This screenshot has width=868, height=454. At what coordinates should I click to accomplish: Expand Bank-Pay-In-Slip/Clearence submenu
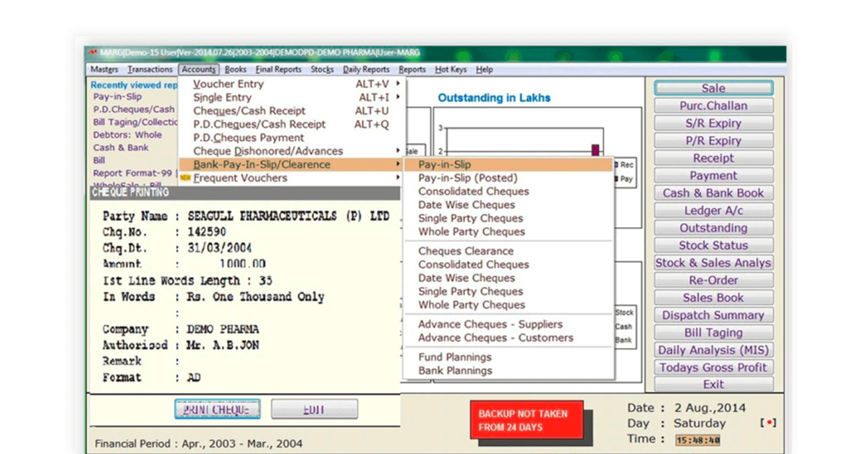tap(292, 164)
